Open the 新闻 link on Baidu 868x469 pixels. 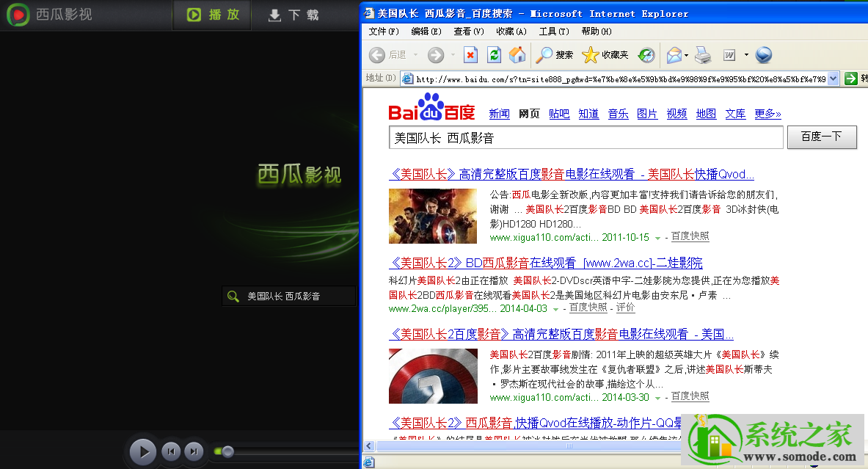click(x=500, y=114)
